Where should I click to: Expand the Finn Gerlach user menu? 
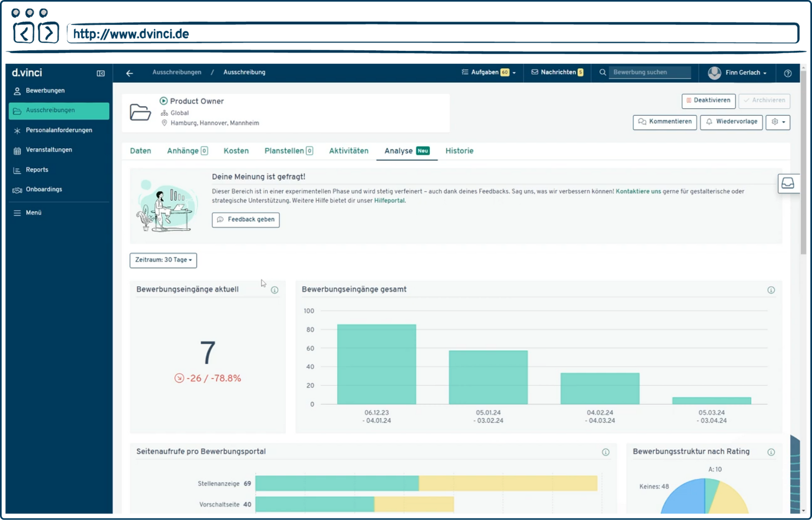pos(738,73)
